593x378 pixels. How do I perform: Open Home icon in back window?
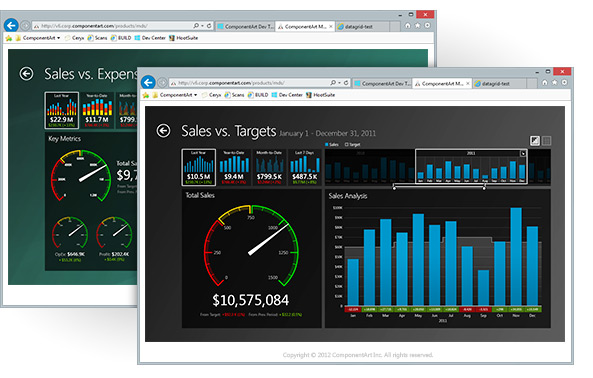(408, 25)
